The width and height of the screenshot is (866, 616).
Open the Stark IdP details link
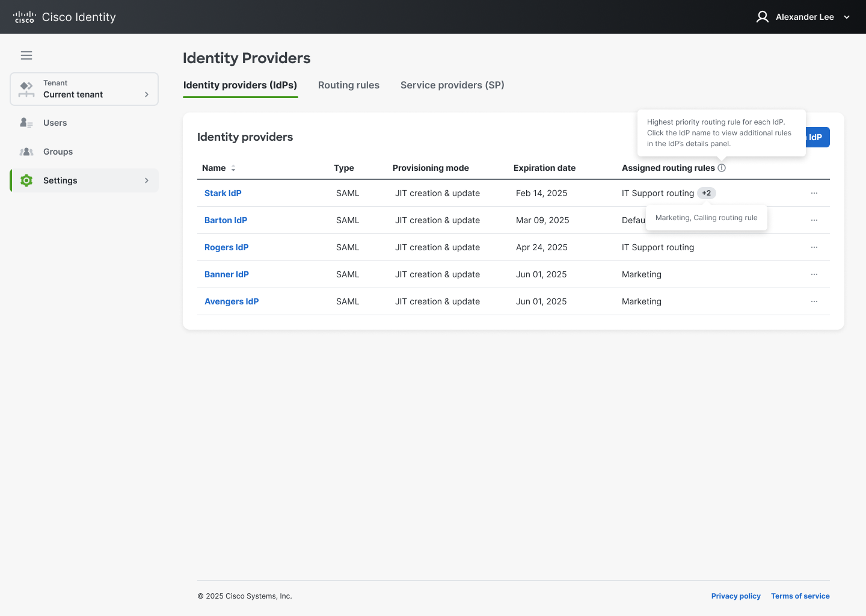(223, 193)
